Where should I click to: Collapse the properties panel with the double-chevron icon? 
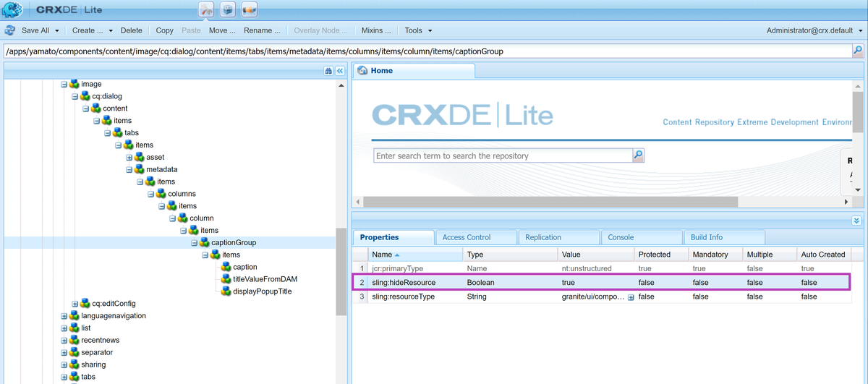tap(857, 221)
